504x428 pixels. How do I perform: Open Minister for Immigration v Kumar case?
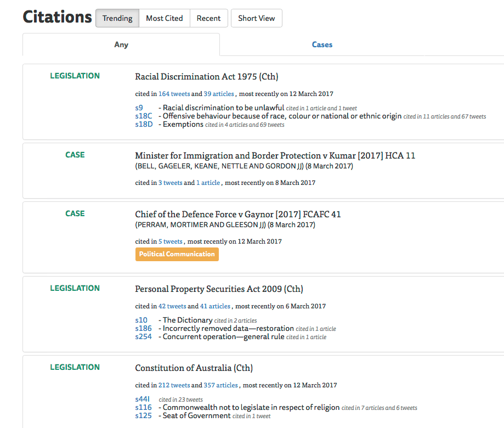click(275, 155)
